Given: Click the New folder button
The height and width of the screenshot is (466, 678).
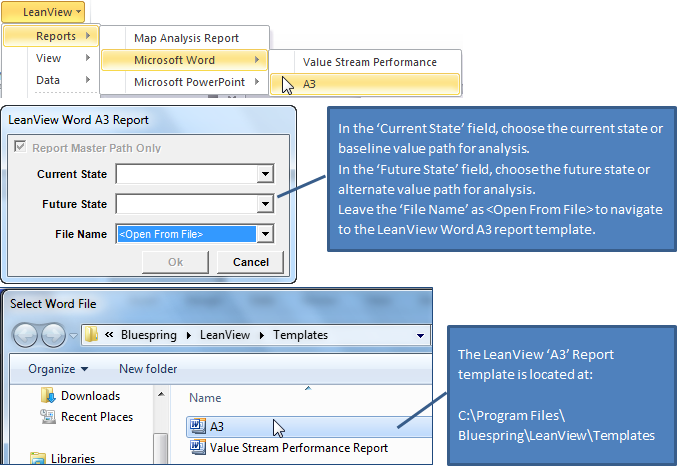Looking at the screenshot, I should [x=147, y=369].
